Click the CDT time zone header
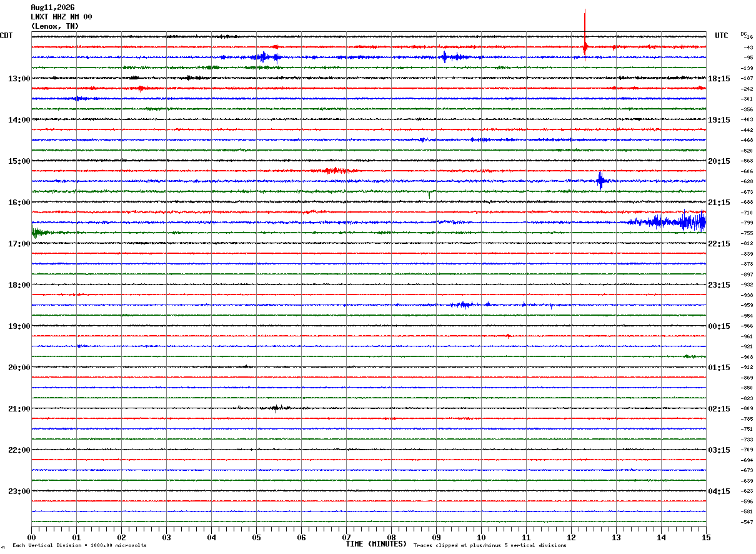Screen dimensions: 756x554 coord(6,36)
